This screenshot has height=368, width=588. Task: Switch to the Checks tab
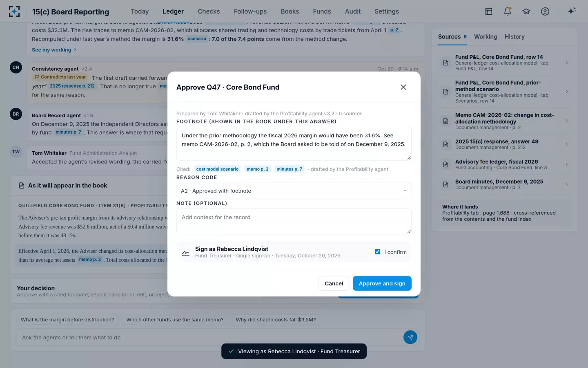coord(209,11)
